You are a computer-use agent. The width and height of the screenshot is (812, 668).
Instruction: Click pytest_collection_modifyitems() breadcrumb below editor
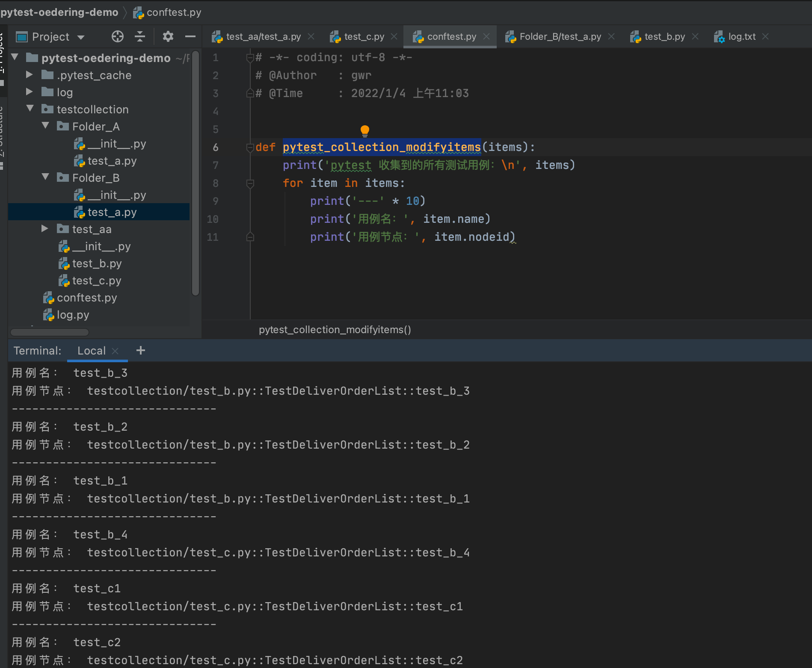[x=335, y=330]
